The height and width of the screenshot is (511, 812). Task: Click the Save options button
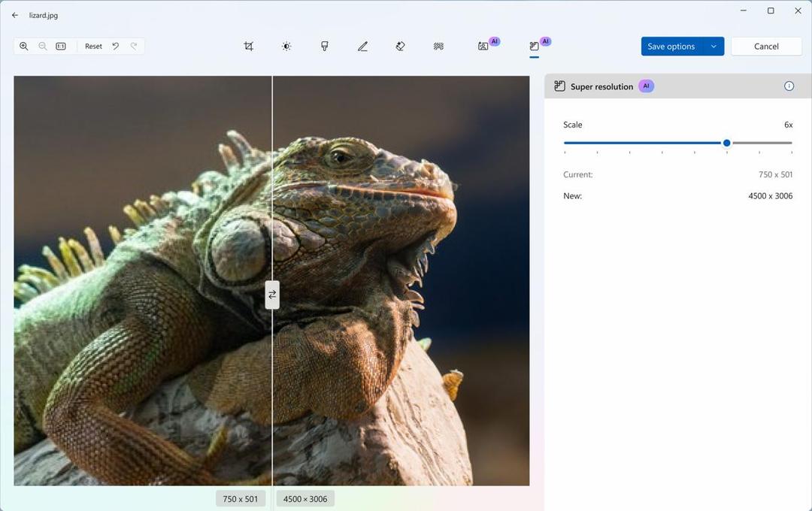671,46
